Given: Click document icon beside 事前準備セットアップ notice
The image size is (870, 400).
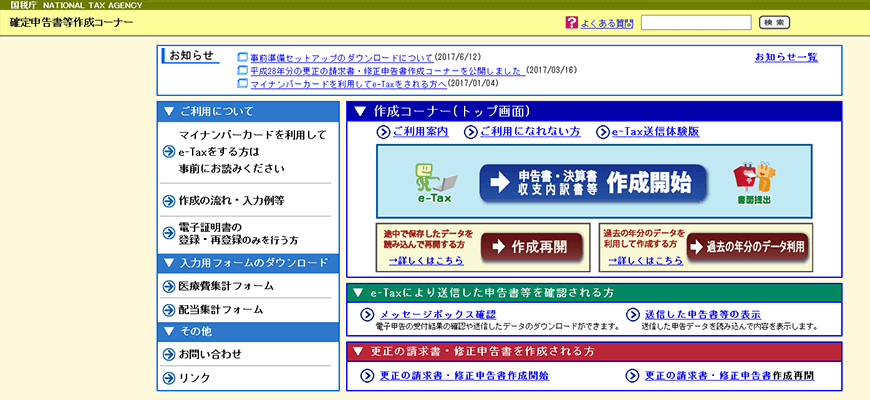Looking at the screenshot, I should tap(242, 58).
